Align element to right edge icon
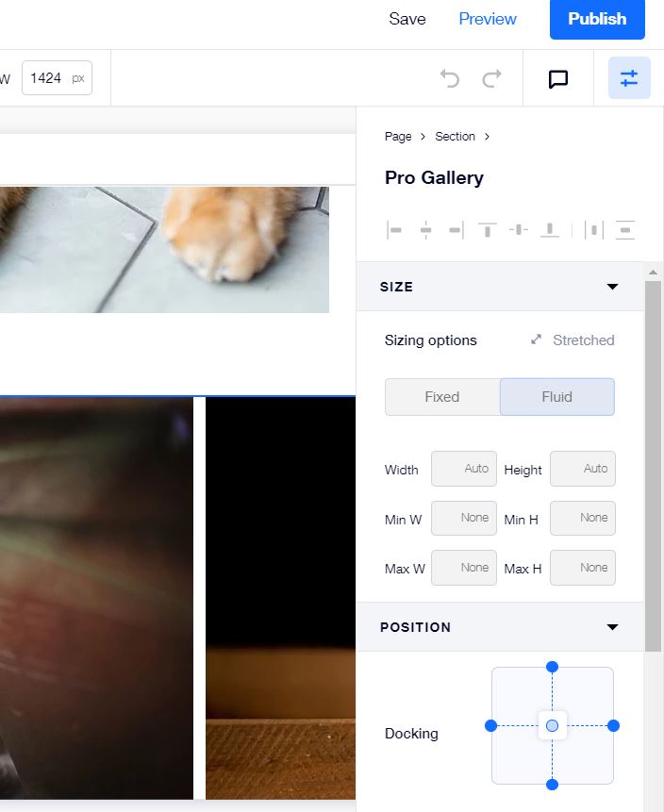 pos(456,230)
